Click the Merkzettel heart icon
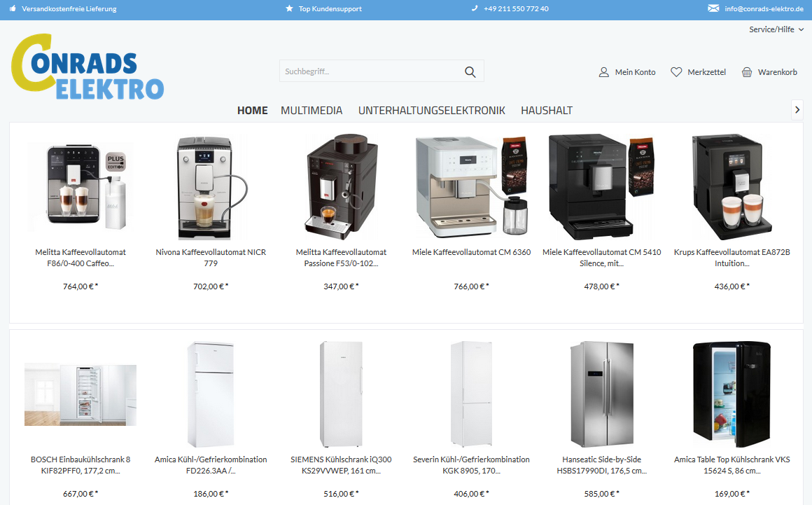The image size is (812, 505). coord(676,72)
